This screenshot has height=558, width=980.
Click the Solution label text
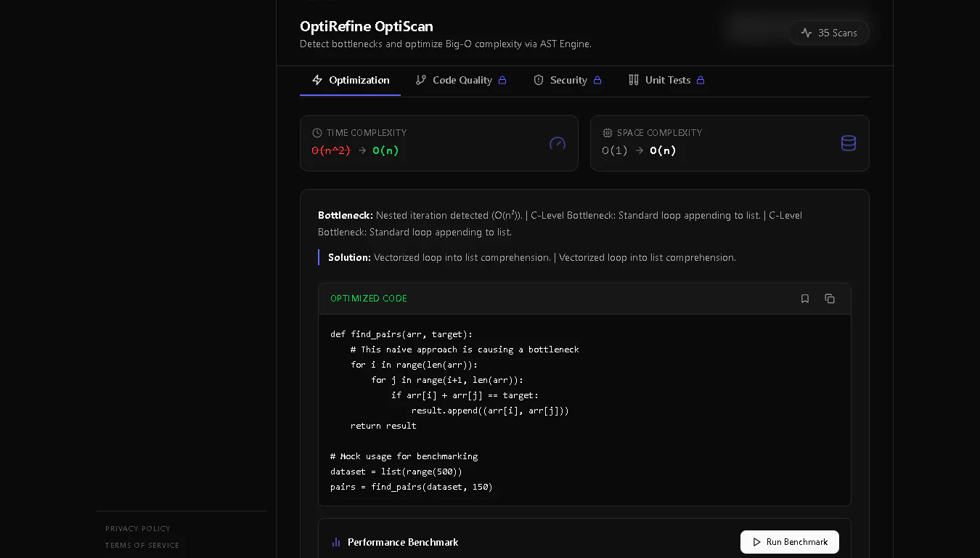349,257
